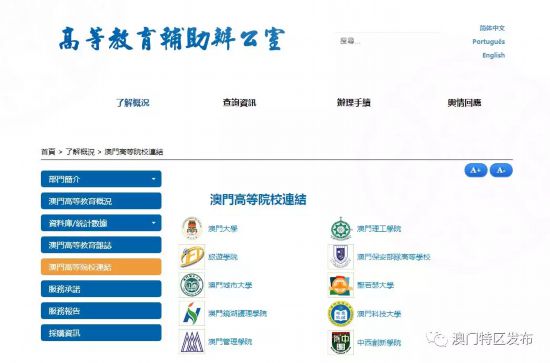This screenshot has width=550, height=363.
Task: Open the 中西創新學院 logo
Action: pyautogui.click(x=341, y=342)
